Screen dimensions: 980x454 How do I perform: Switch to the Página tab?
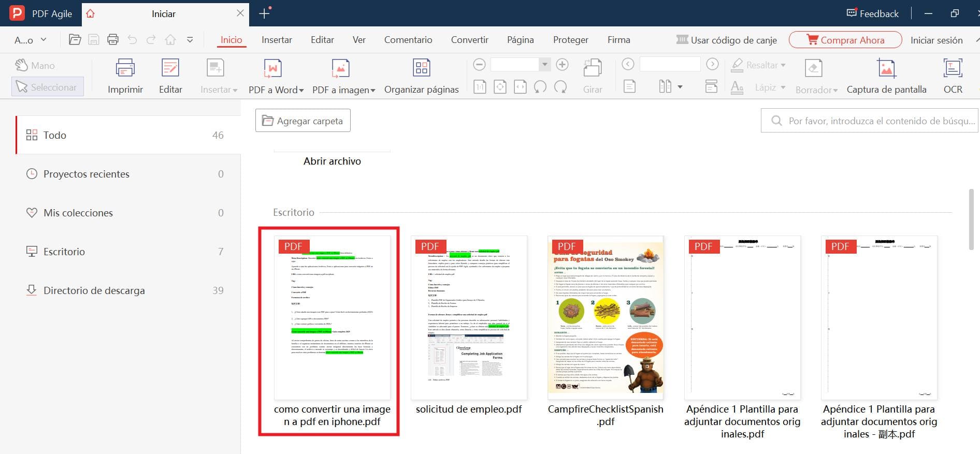click(521, 40)
